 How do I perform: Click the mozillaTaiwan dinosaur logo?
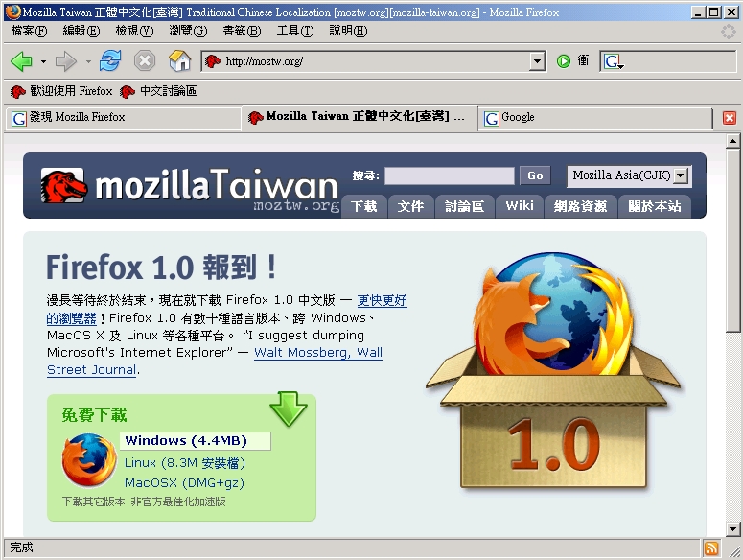pyautogui.click(x=63, y=185)
